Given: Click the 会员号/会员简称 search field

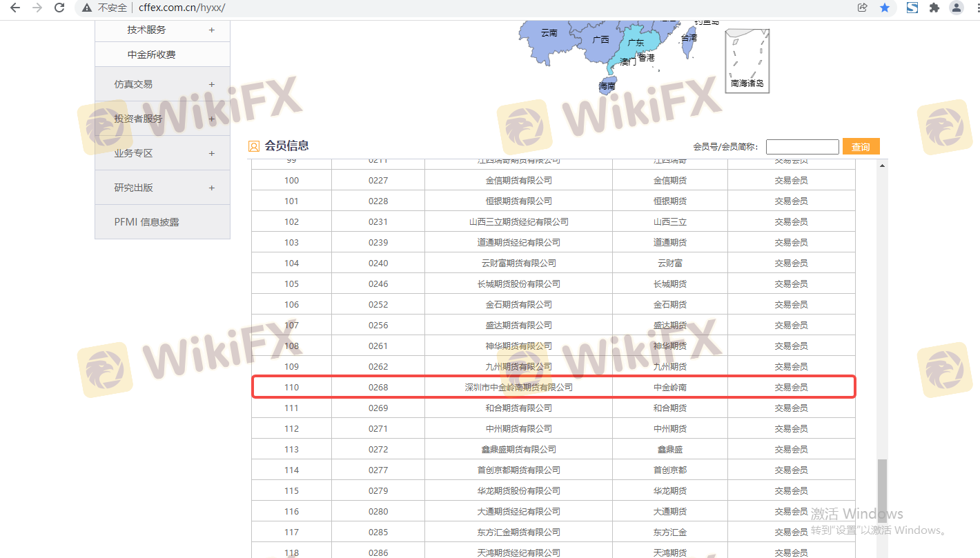Looking at the screenshot, I should click(x=802, y=146).
